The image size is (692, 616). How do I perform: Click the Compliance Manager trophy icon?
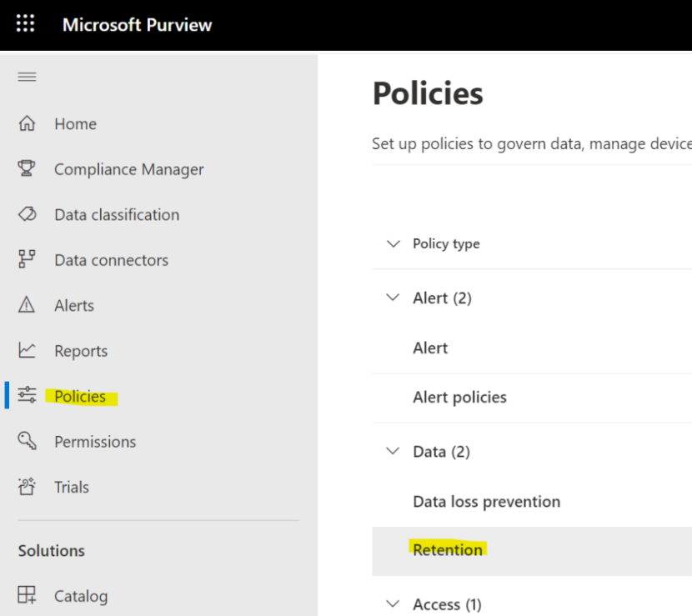[x=27, y=168]
